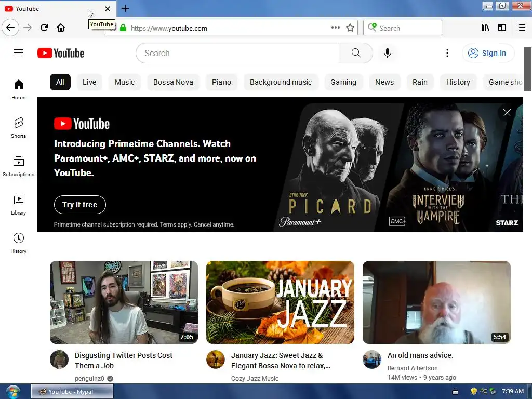Open Bernard Albertson channel avatar
The width and height of the screenshot is (532, 399).
coord(372,360)
